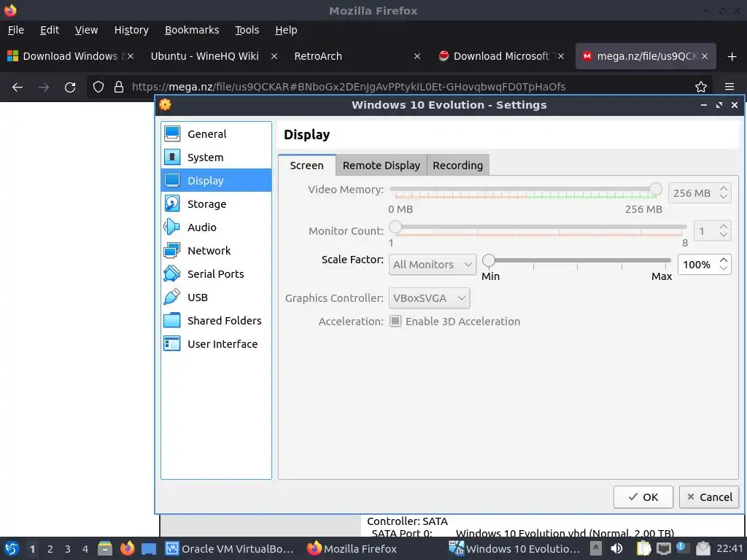Select the Display category in sidebar
Viewport: 747px width, 560px height.
pos(216,181)
